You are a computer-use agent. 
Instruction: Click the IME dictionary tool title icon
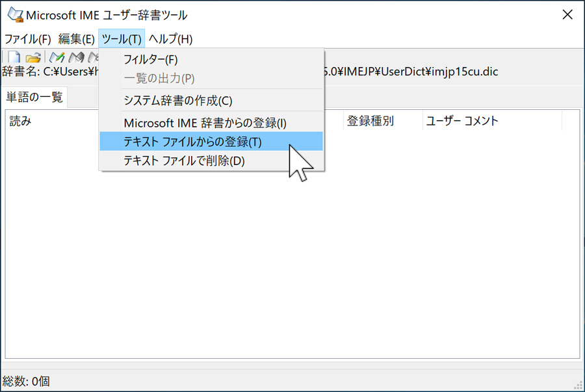pos(16,15)
